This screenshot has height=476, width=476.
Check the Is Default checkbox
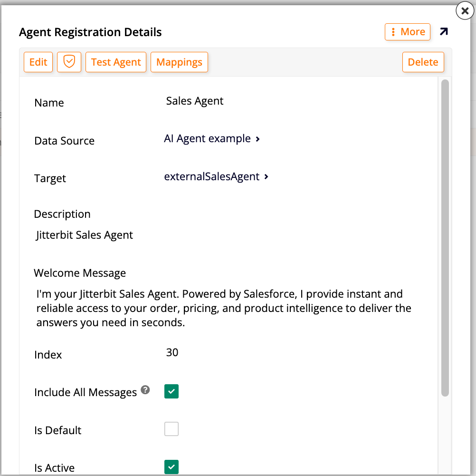coord(171,429)
